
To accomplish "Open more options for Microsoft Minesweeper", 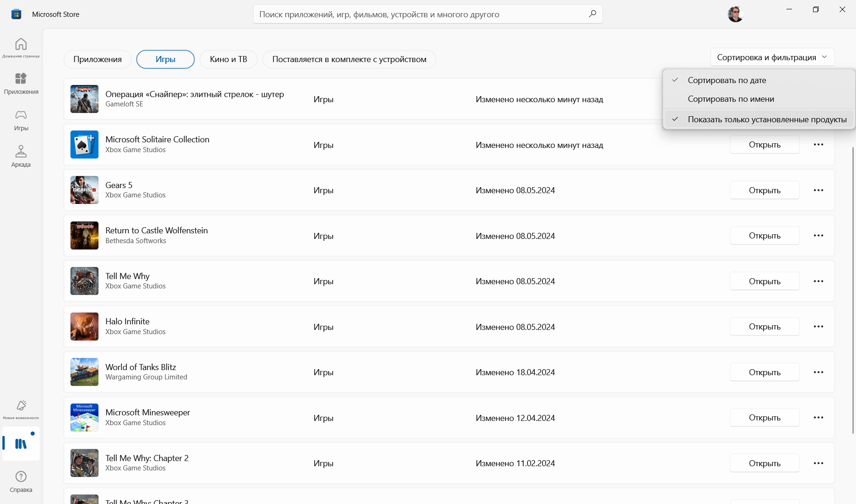I will pos(818,418).
